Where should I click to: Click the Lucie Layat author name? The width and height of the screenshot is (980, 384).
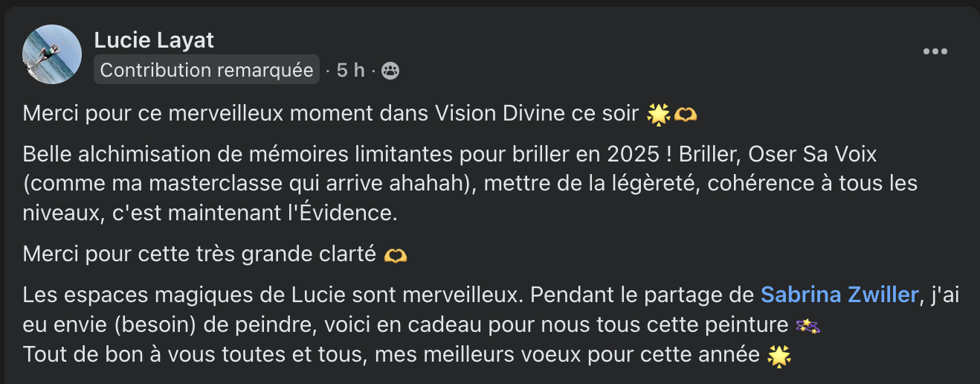tap(154, 40)
